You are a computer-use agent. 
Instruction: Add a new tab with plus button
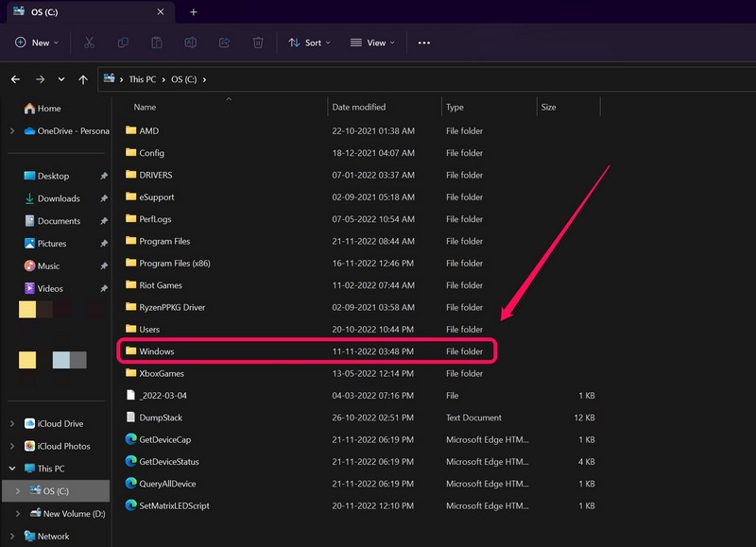click(194, 12)
